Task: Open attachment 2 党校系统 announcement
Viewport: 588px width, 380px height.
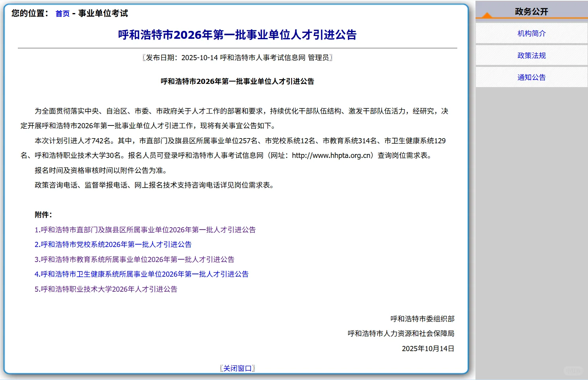Action: click(113, 244)
